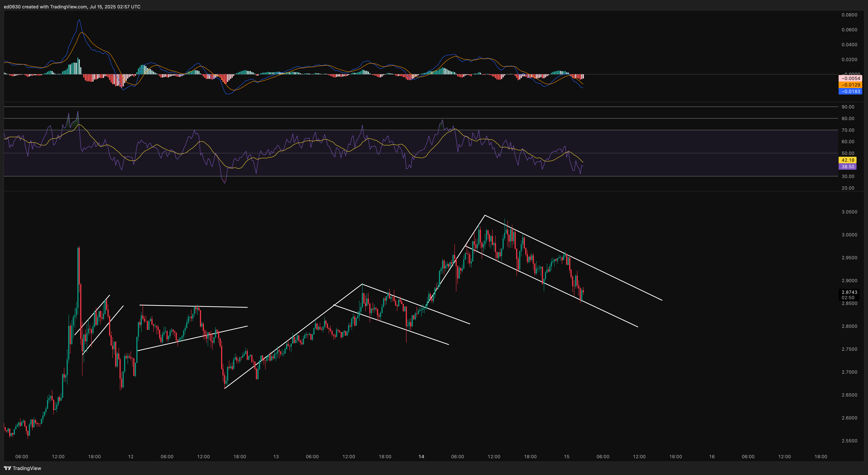Click the 30.00 RSI axis level

[848, 176]
